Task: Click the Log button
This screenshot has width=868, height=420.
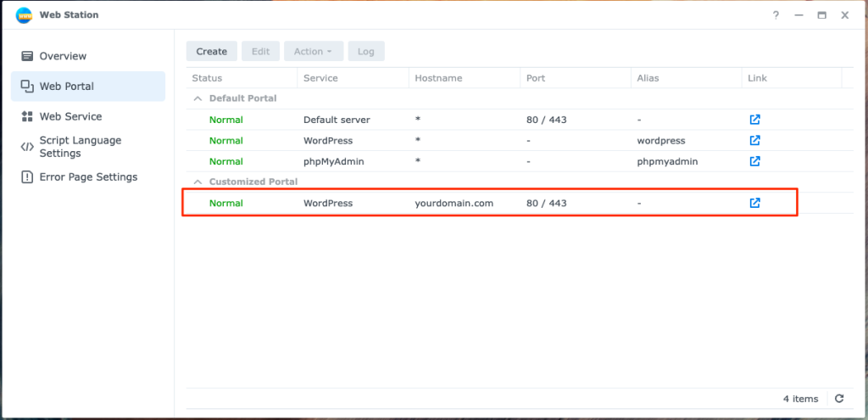Action: (x=365, y=52)
